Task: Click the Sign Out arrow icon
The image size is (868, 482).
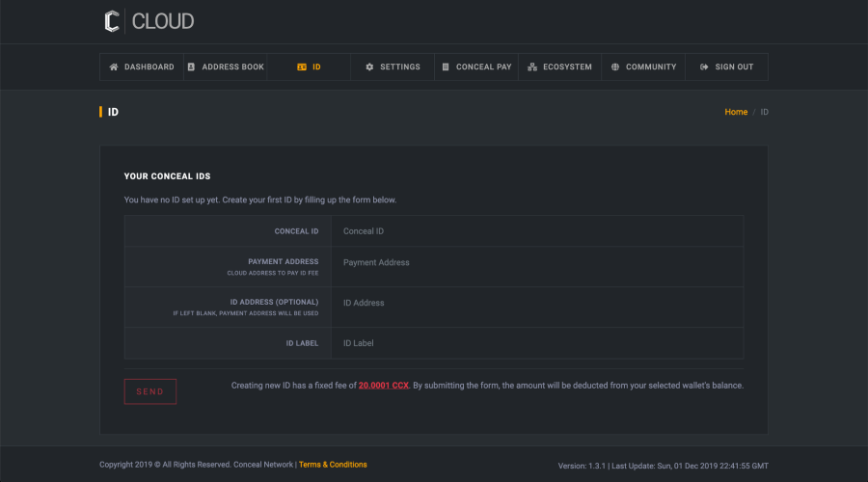Action: click(704, 67)
